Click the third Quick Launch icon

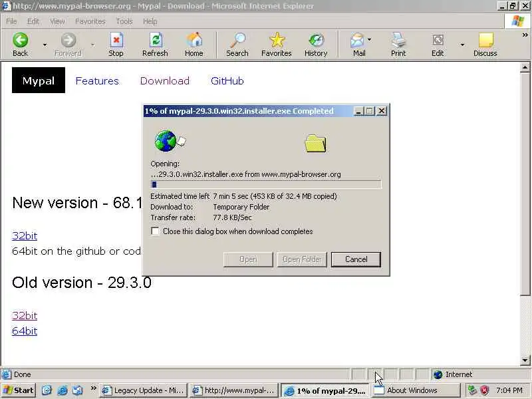click(78, 390)
